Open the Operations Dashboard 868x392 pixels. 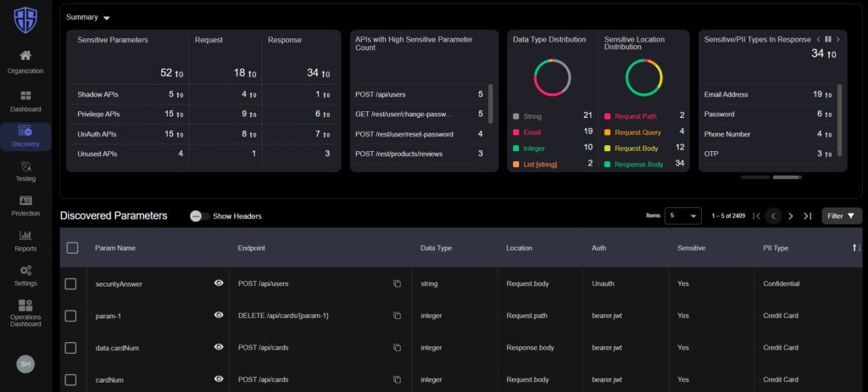pos(25,313)
